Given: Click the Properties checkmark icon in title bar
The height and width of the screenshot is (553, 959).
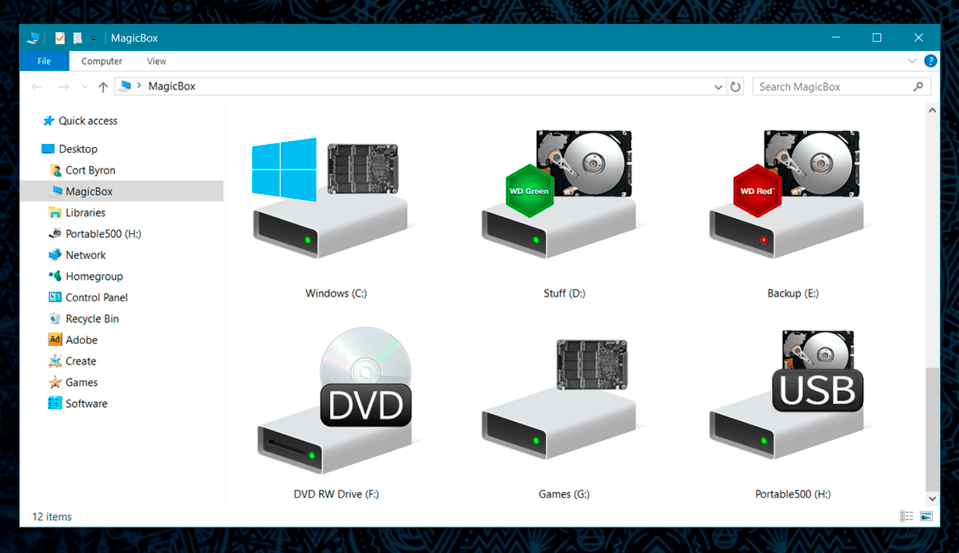Looking at the screenshot, I should click(59, 38).
